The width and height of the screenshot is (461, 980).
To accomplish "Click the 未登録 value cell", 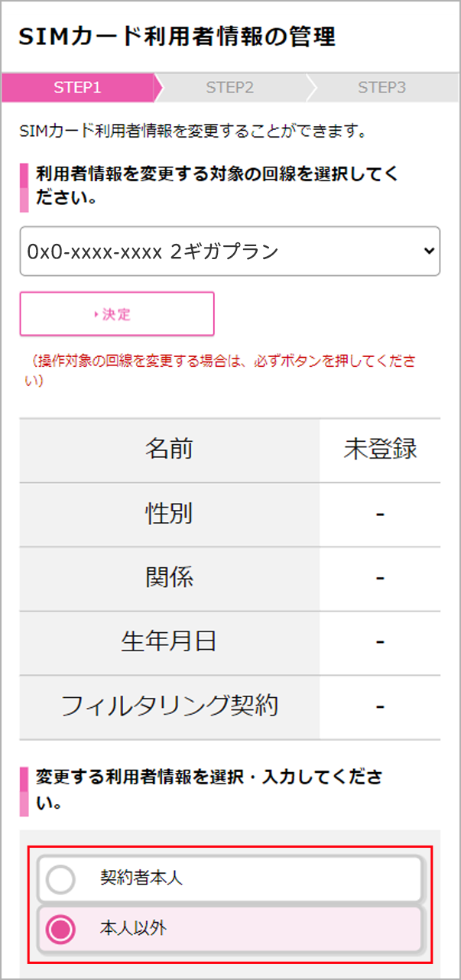I will click(x=380, y=449).
